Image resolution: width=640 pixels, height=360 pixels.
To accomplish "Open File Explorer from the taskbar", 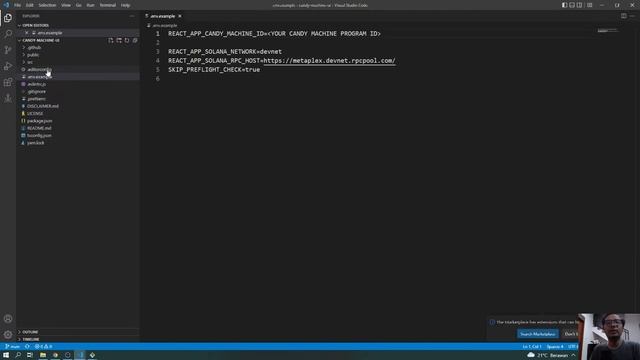I will (x=42, y=355).
